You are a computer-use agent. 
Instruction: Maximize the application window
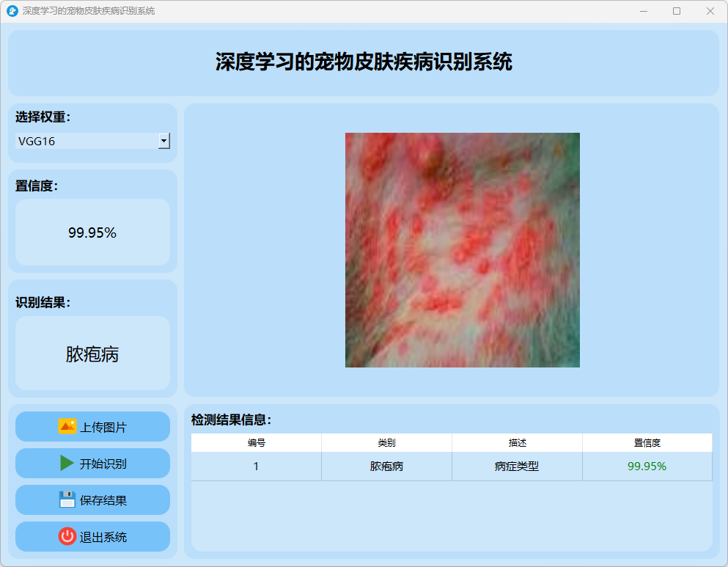[x=677, y=11]
